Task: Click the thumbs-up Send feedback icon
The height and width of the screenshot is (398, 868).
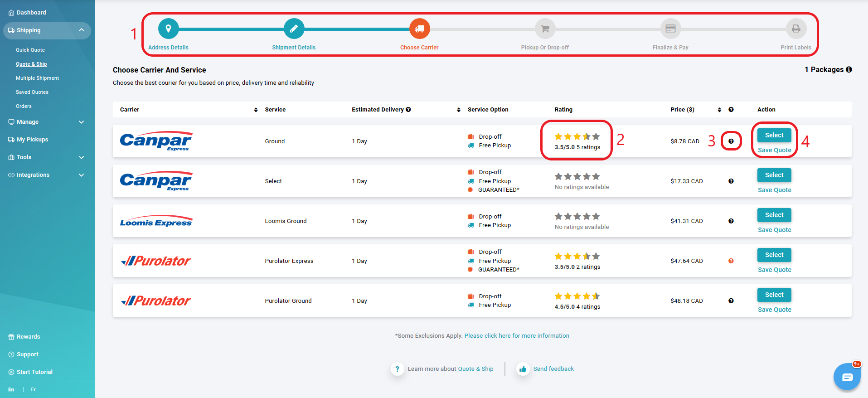Action: [523, 369]
